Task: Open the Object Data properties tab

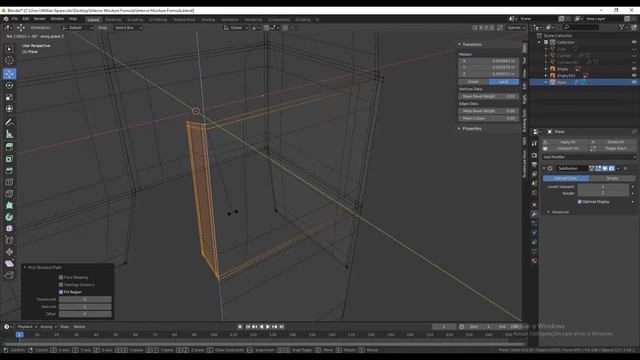Action: pyautogui.click(x=534, y=251)
